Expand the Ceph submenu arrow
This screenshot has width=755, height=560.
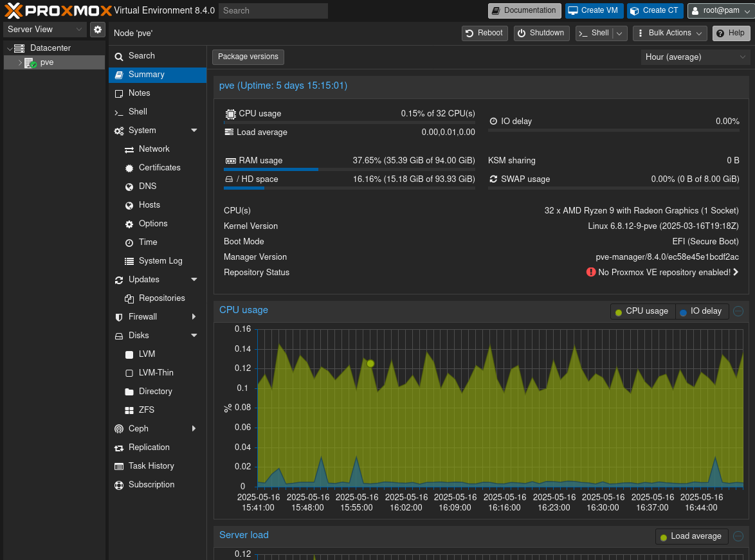194,429
